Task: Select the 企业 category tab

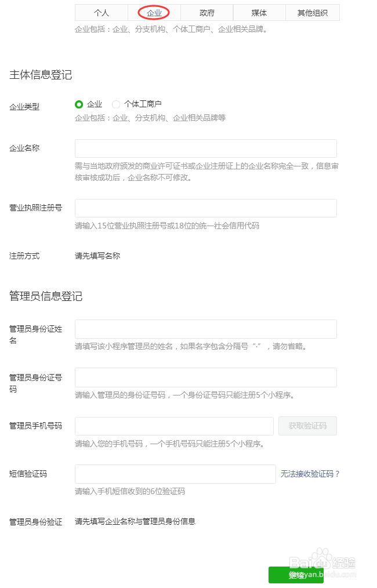Action: coord(154,12)
